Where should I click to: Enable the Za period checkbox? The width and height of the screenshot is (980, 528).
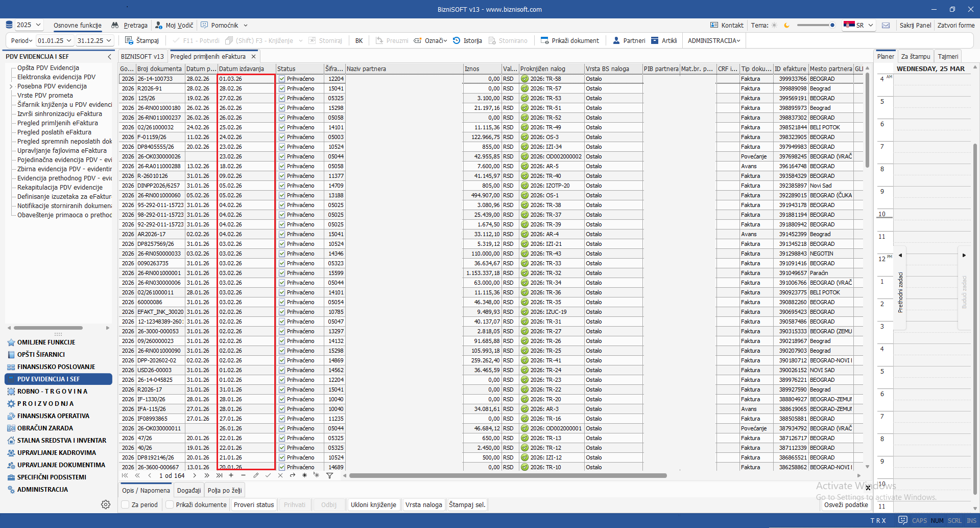[x=125, y=504]
